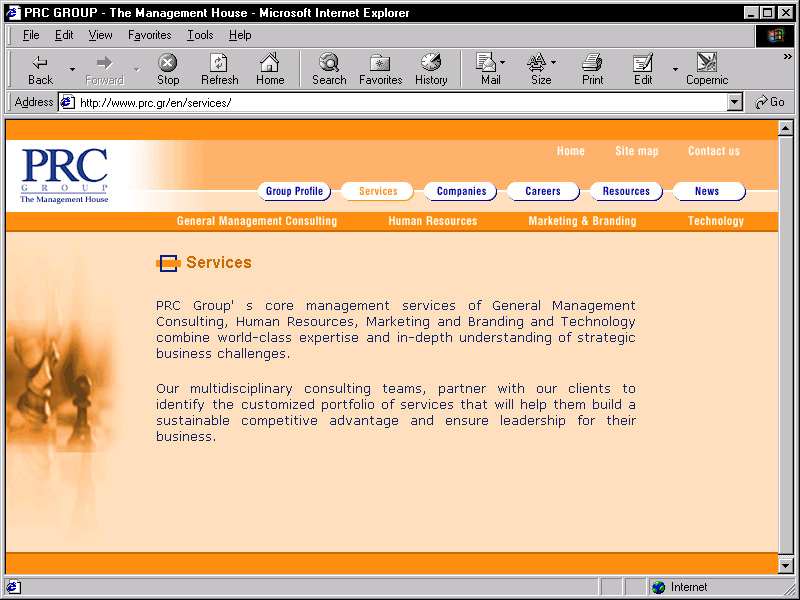Expand the Address bar dropdown list

tap(734, 103)
